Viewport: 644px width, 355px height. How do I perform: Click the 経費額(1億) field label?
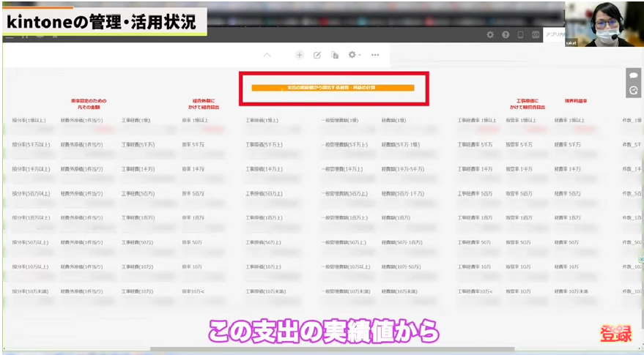(393, 120)
